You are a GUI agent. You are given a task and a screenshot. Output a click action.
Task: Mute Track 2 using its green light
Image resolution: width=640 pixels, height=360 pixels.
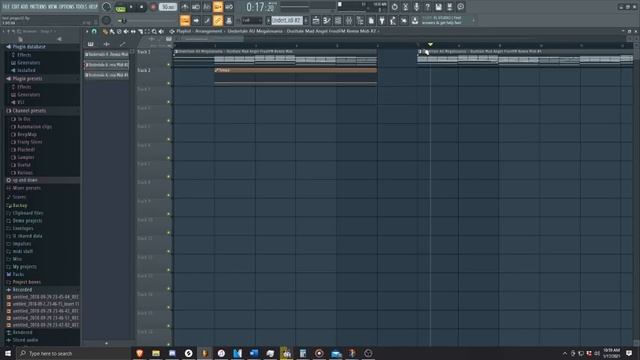[169, 83]
